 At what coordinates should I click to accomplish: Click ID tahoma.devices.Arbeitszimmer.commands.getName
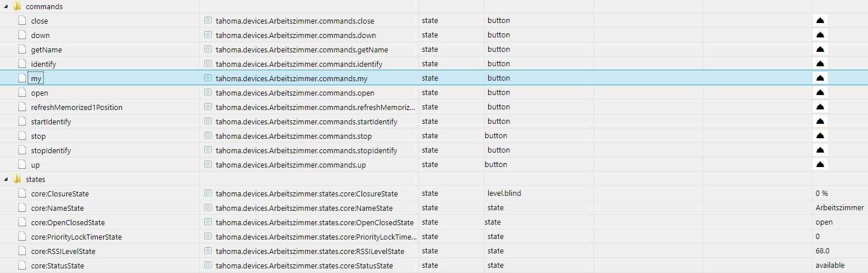(x=302, y=50)
